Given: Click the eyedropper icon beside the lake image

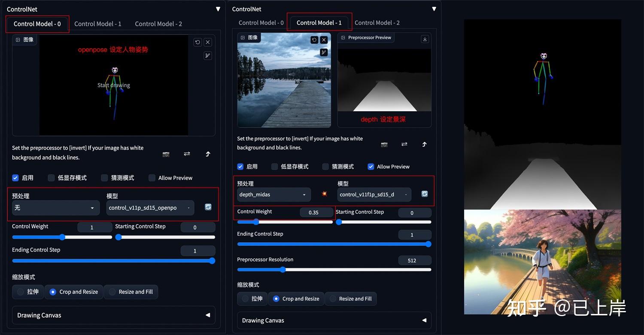Looking at the screenshot, I should pyautogui.click(x=323, y=52).
